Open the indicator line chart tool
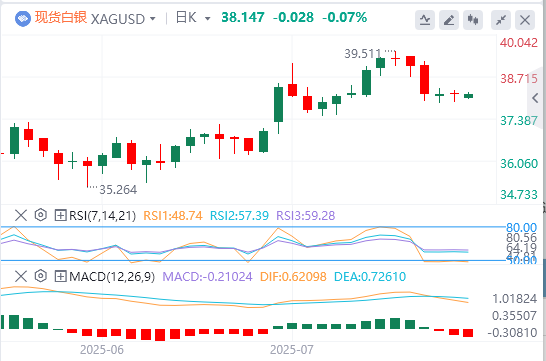Screen dimensions: 546x361 (424, 20)
